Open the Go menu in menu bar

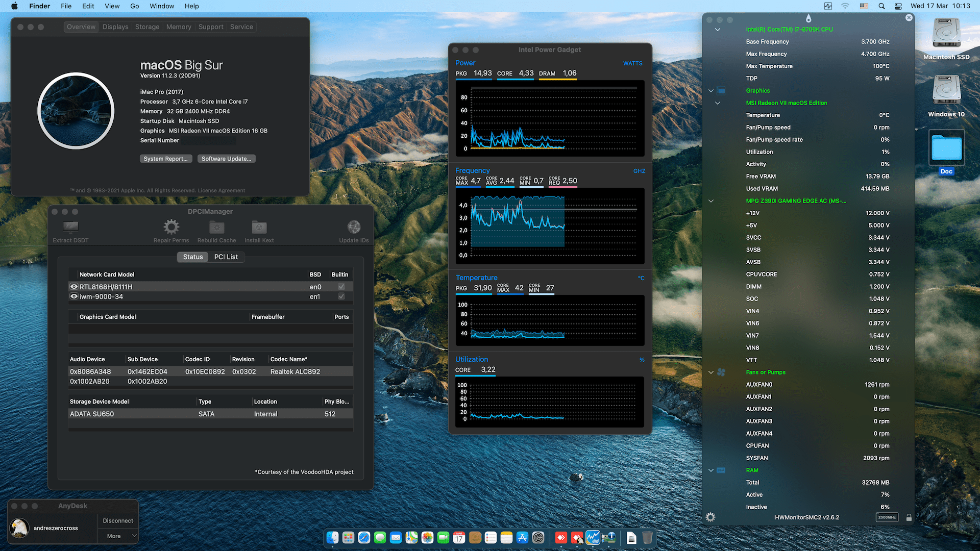tap(135, 6)
